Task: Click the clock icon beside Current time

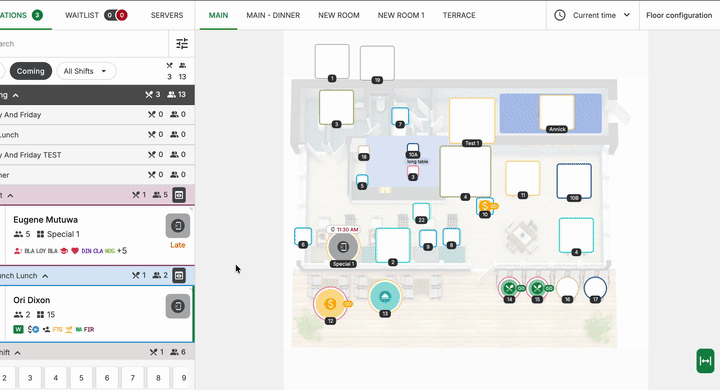Action: point(559,15)
